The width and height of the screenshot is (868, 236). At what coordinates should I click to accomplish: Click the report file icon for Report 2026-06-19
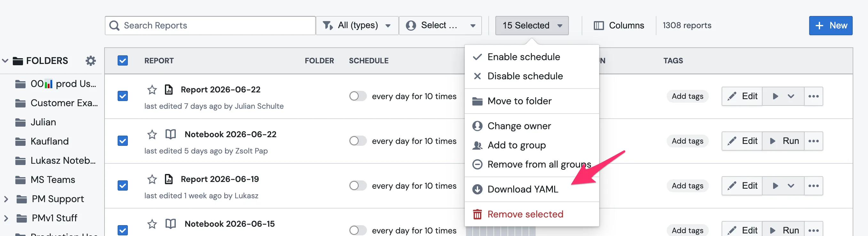click(x=168, y=179)
